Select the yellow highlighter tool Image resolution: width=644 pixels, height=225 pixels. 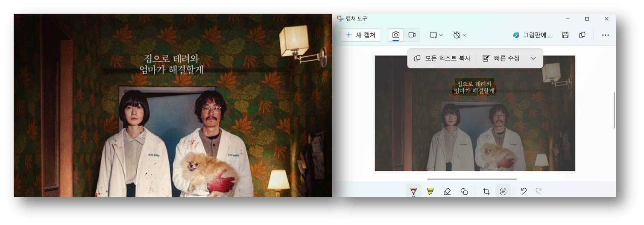430,191
